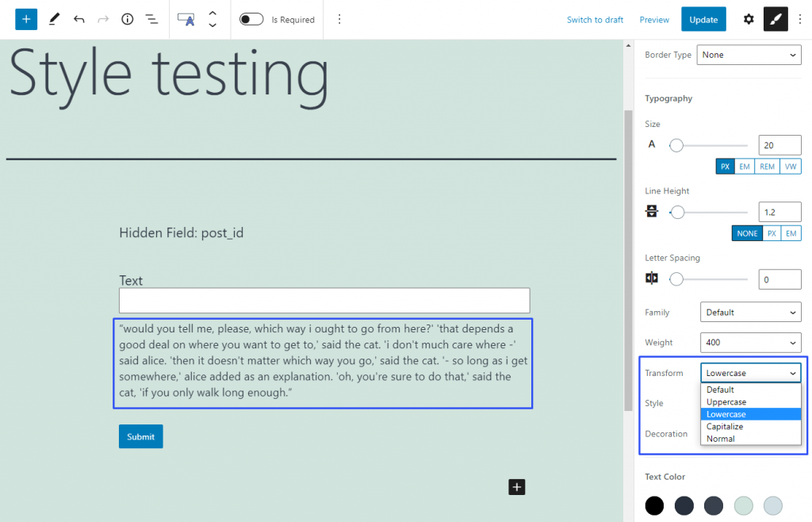Click the font Size slider handle
Screen dimensions: 812x522
(x=676, y=145)
